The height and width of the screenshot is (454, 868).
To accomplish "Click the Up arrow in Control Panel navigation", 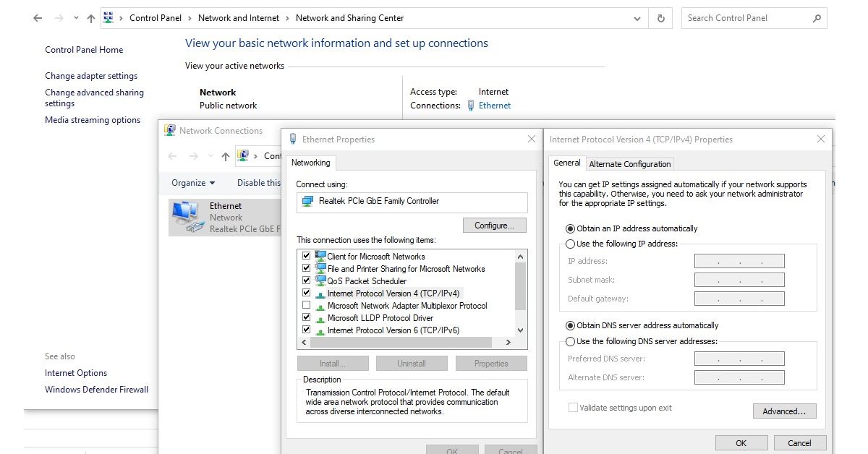I will click(90, 18).
